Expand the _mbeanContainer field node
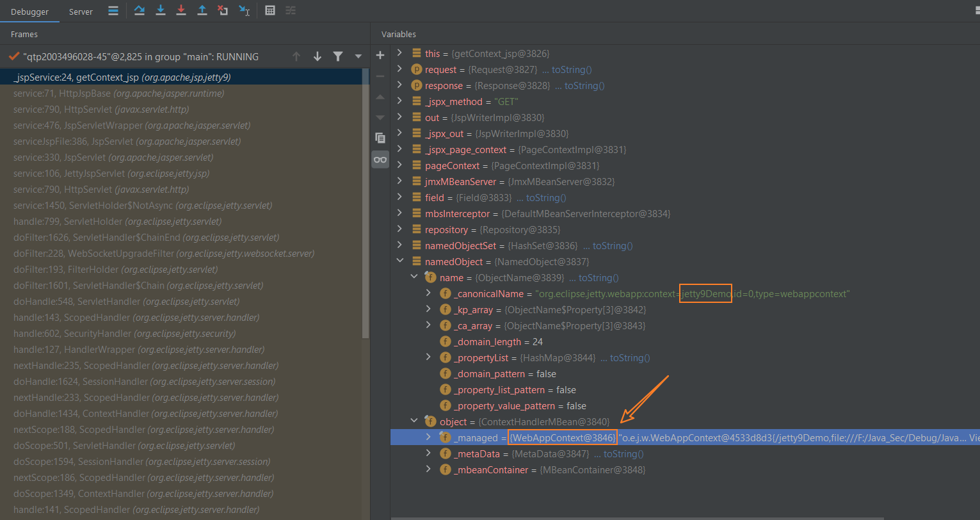Screen dimensions: 980x520 429,469
